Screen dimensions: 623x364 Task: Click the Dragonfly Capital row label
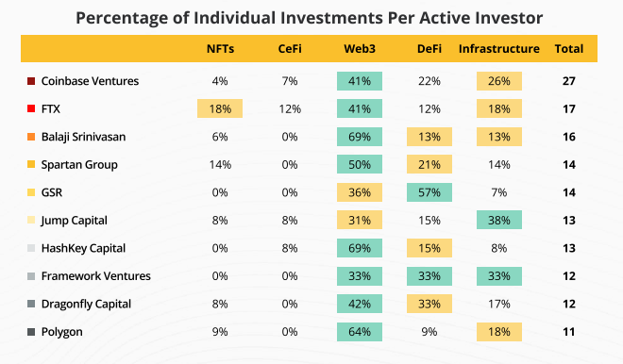(86, 304)
